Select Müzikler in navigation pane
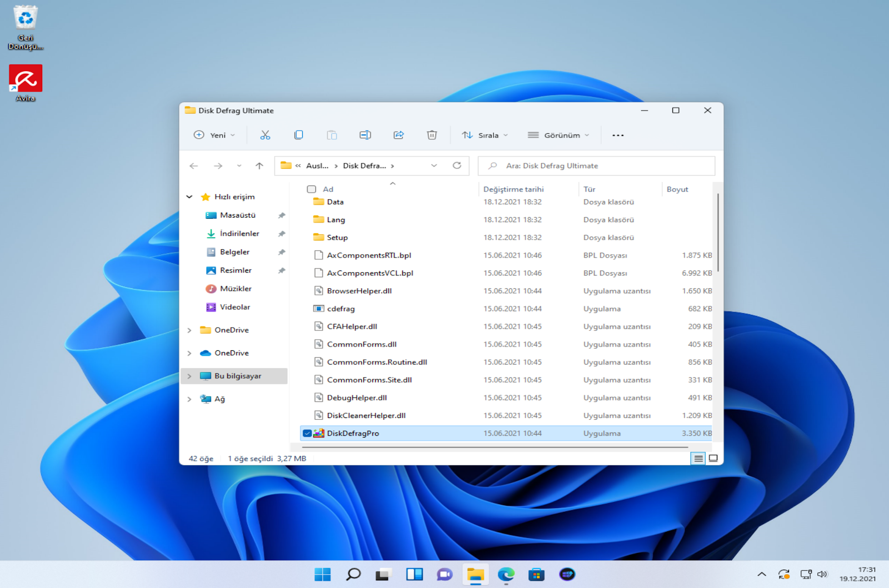The height and width of the screenshot is (588, 889). tap(236, 289)
